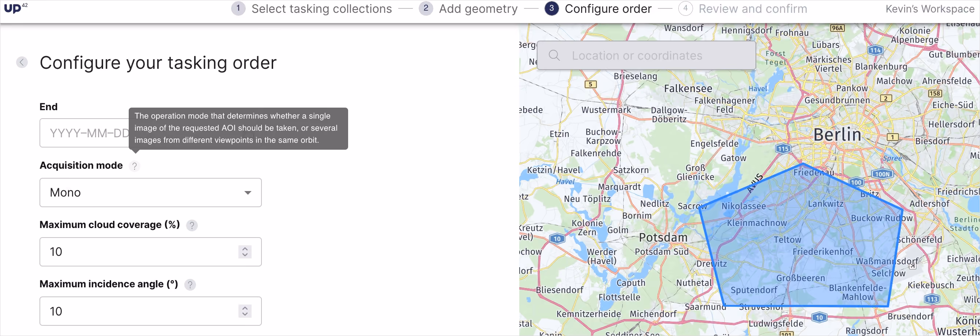Click the UP42 logo
This screenshot has width=980, height=336.
pyautogui.click(x=16, y=8)
